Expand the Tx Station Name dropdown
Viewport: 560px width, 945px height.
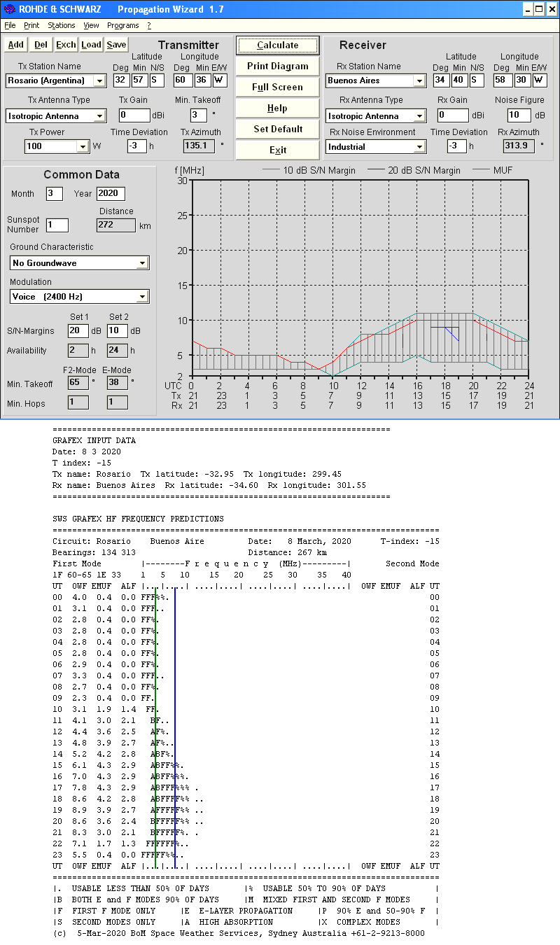(x=100, y=81)
